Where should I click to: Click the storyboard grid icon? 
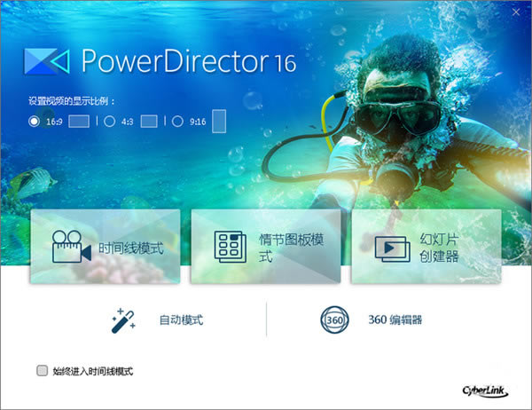point(231,247)
